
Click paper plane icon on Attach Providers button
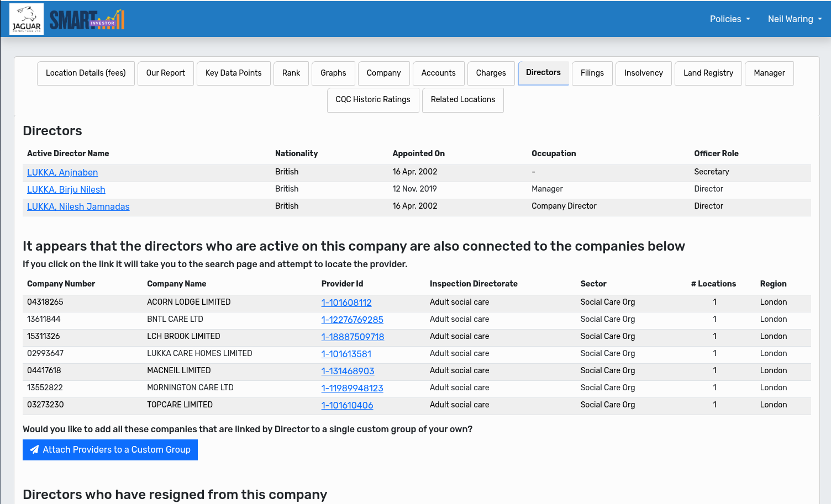tap(34, 450)
